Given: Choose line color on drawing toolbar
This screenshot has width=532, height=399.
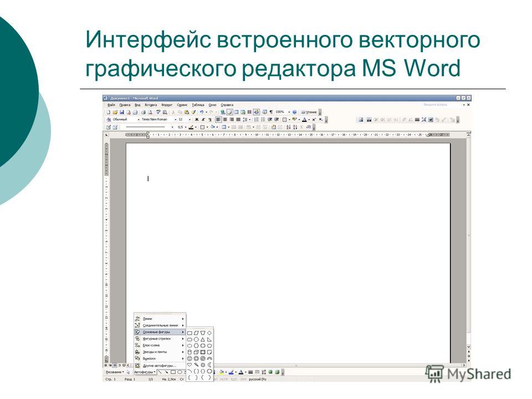Looking at the screenshot, I should point(232,372).
